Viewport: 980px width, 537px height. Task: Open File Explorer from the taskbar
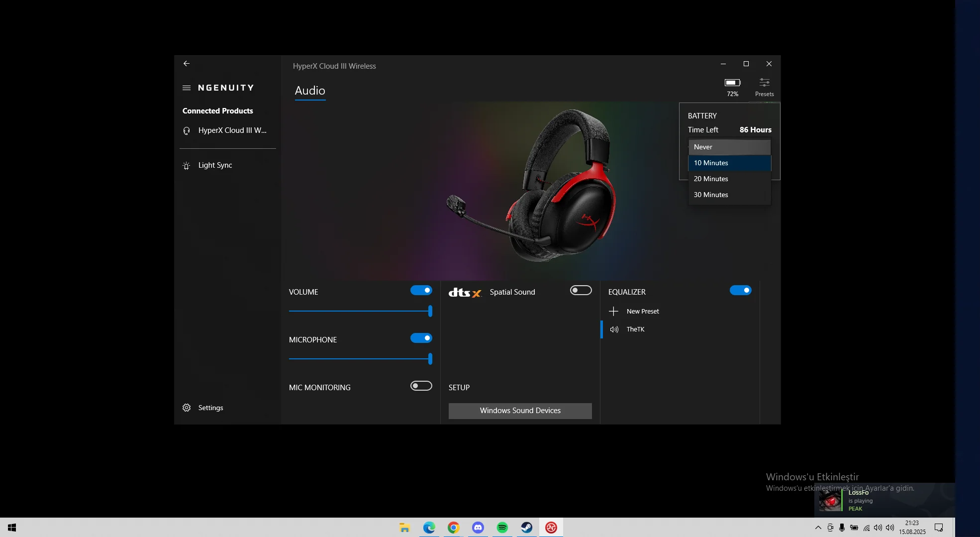click(x=405, y=528)
